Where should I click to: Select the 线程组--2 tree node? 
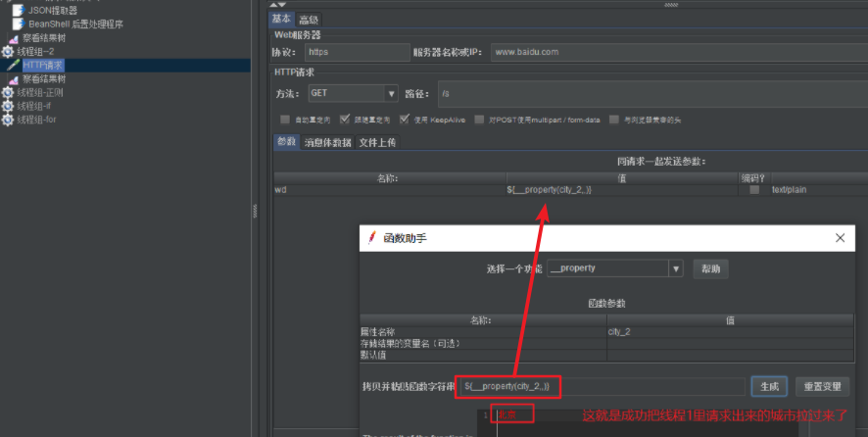tap(35, 52)
